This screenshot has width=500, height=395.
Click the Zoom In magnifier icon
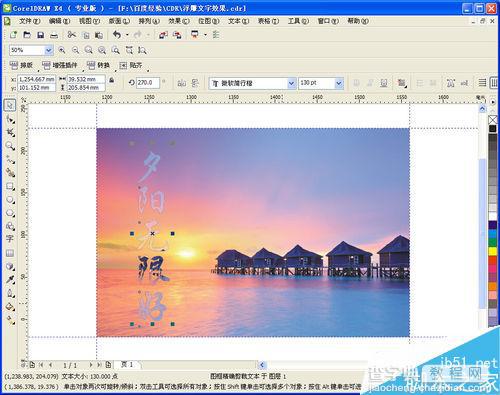62,50
